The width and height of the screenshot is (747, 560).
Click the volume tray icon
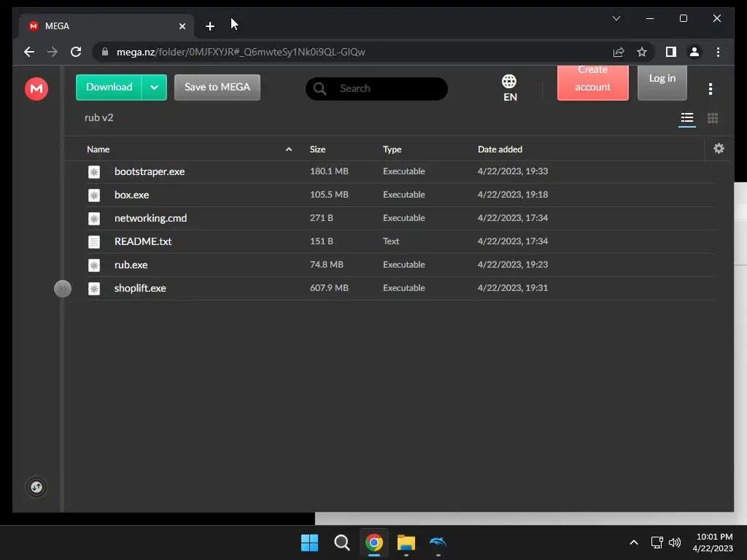pyautogui.click(x=675, y=542)
